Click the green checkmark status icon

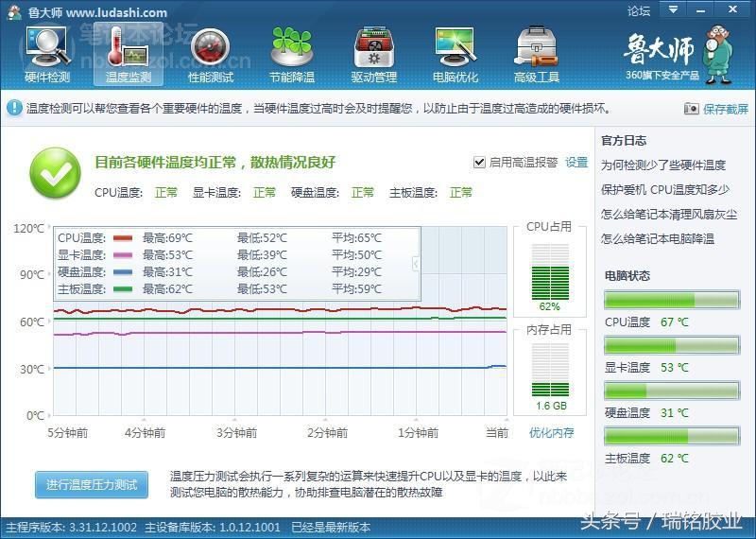(56, 173)
